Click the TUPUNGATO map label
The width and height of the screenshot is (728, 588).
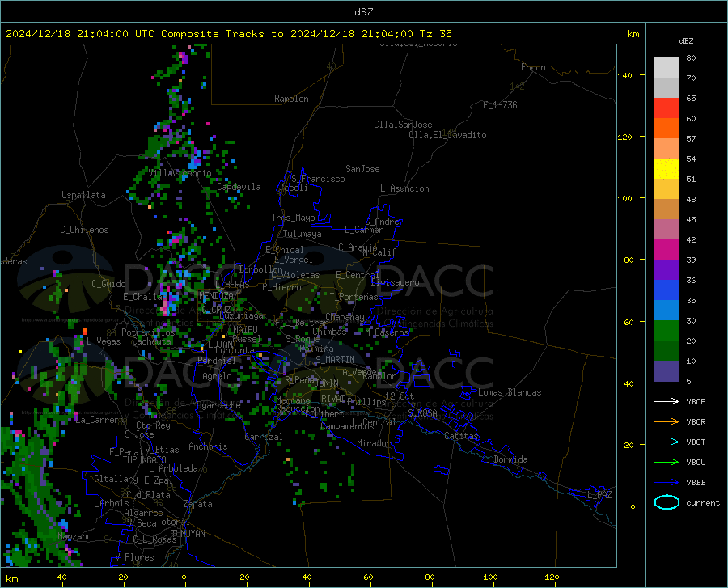(145, 460)
